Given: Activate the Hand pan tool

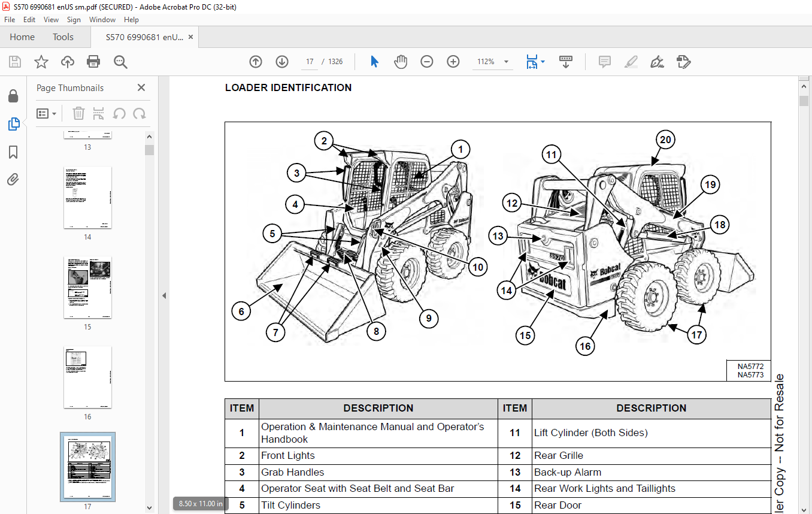Looking at the screenshot, I should [x=401, y=62].
